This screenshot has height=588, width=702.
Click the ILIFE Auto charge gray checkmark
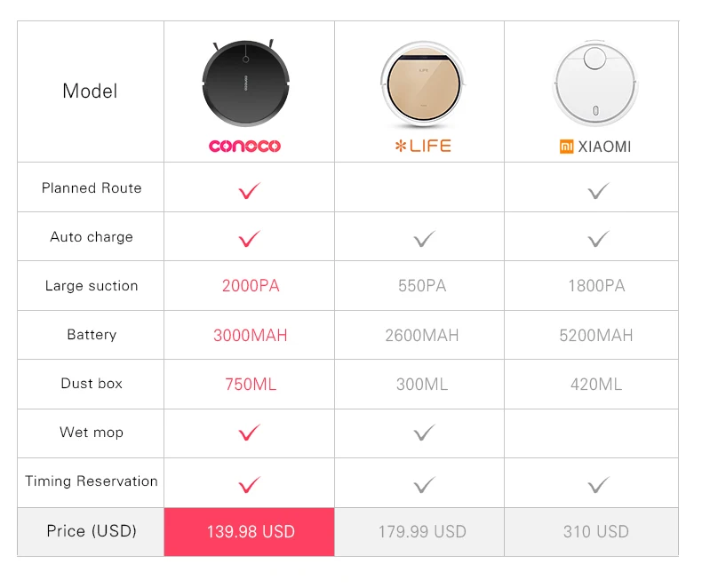coord(424,239)
